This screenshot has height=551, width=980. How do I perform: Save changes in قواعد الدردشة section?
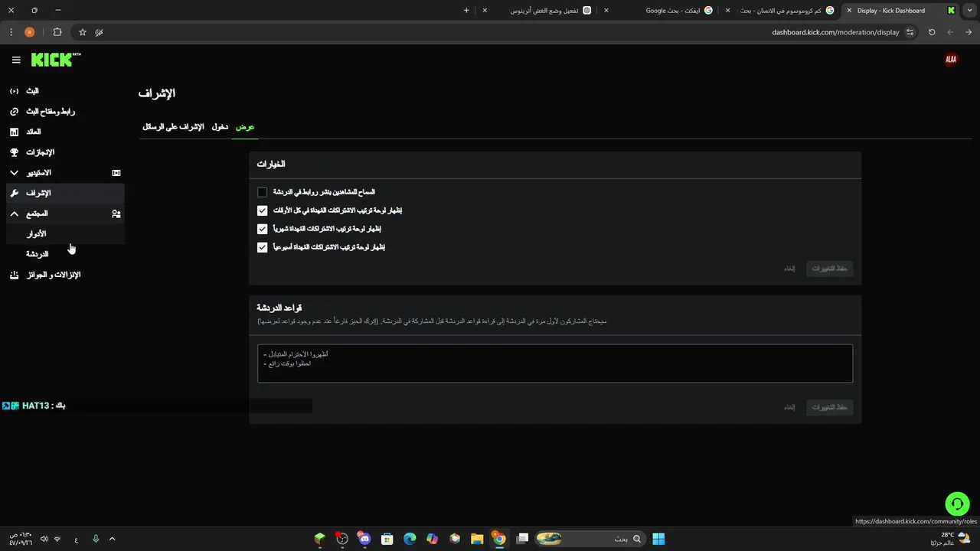(830, 407)
